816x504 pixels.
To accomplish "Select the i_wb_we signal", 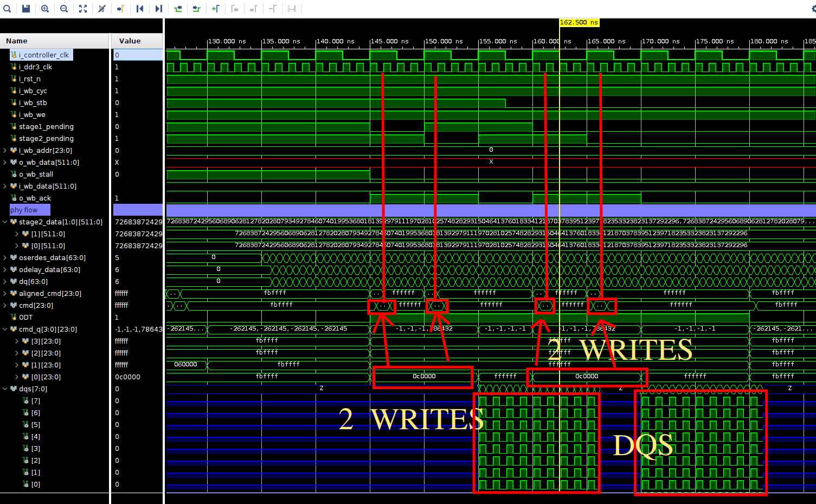I will point(32,115).
